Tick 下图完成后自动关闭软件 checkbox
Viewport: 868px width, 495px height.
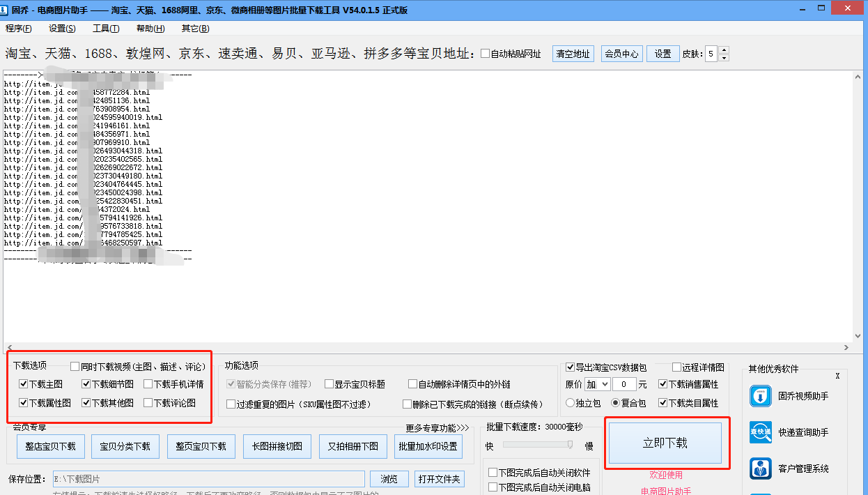click(493, 472)
